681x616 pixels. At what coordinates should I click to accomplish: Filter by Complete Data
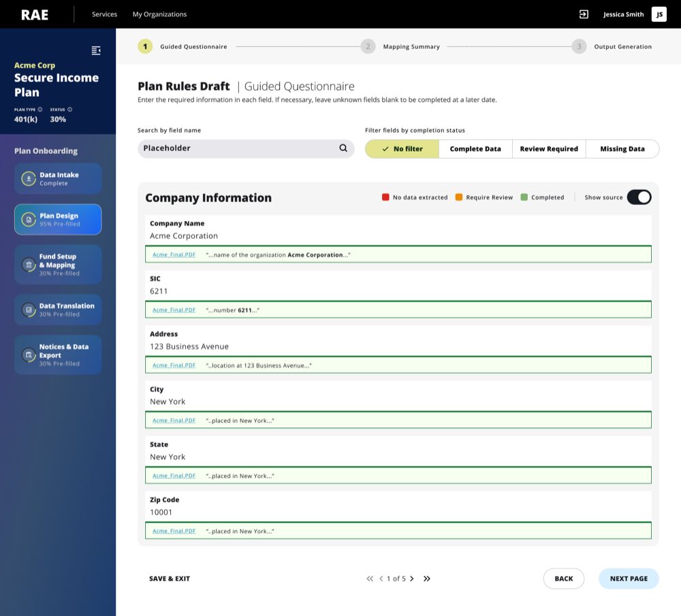tap(475, 149)
